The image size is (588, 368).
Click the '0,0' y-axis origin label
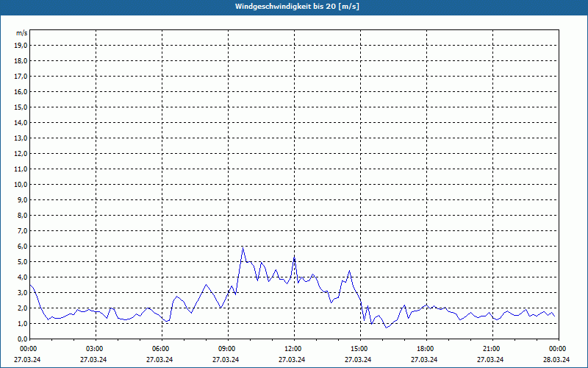(22, 339)
